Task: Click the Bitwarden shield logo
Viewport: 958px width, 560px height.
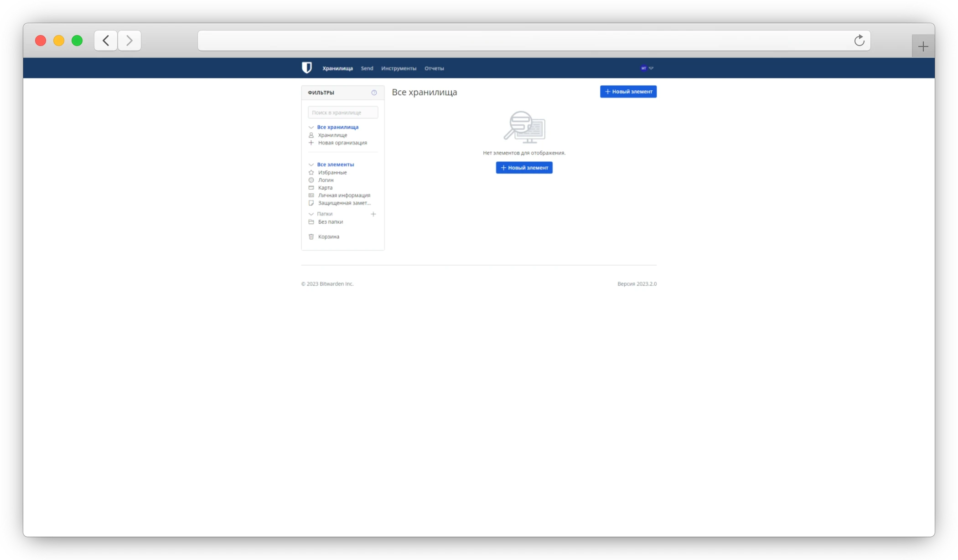Action: point(307,68)
